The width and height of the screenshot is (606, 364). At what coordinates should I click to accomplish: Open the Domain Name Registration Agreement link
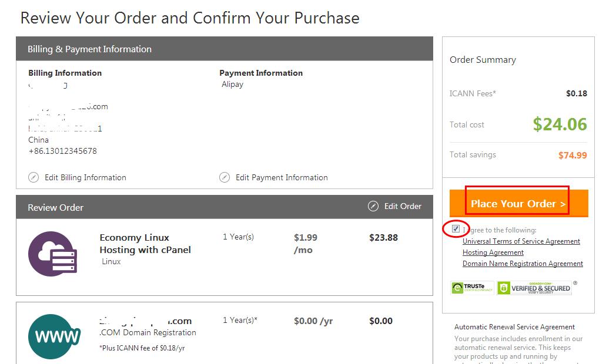click(523, 264)
